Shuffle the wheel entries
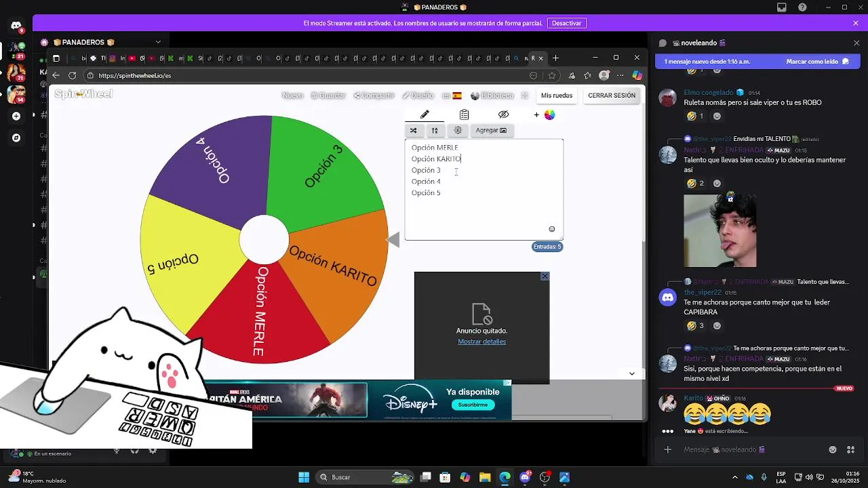868x488 pixels. [413, 130]
